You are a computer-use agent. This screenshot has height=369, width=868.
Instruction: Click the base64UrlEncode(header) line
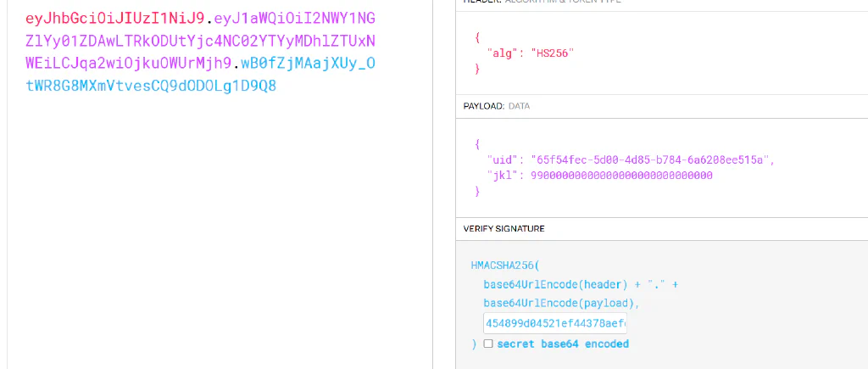pyautogui.click(x=556, y=285)
